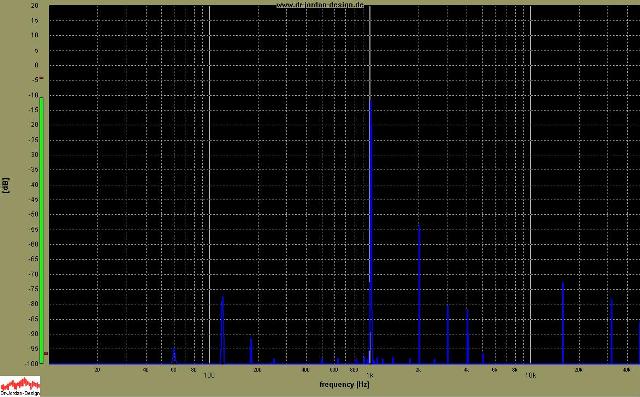Viewport: 640px width, 397px height.
Task: Click the '[dB]' vertical axis label
Action: [6, 185]
